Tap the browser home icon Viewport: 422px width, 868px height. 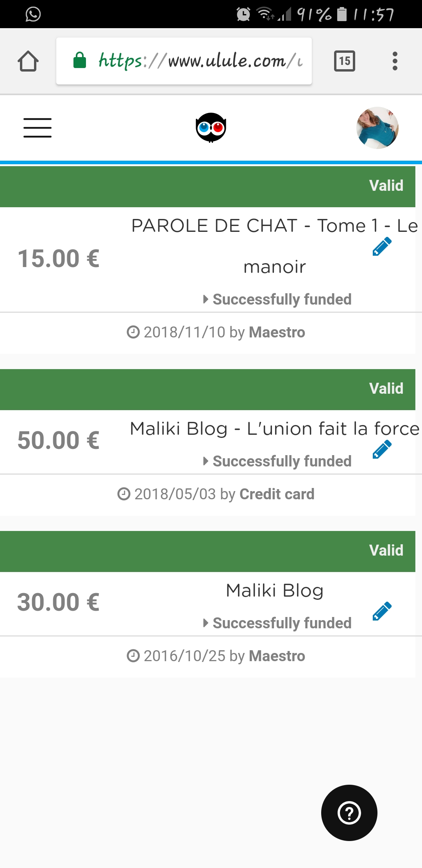[x=28, y=61]
